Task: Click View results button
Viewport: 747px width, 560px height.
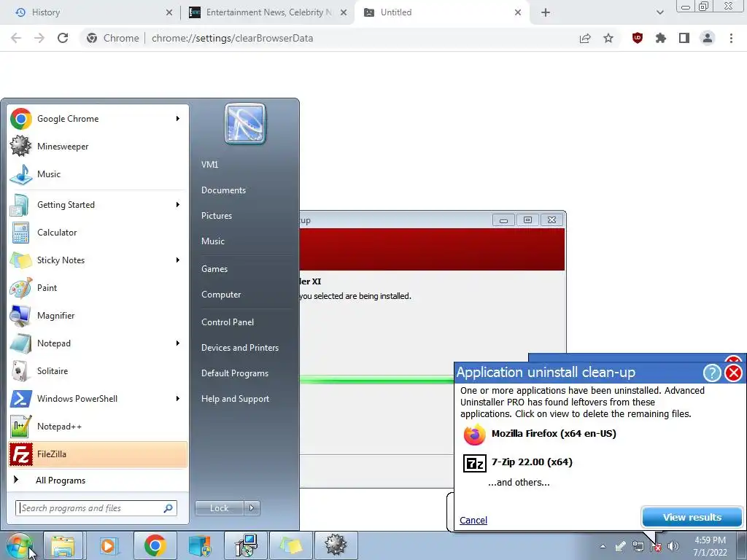Action: 692,517
